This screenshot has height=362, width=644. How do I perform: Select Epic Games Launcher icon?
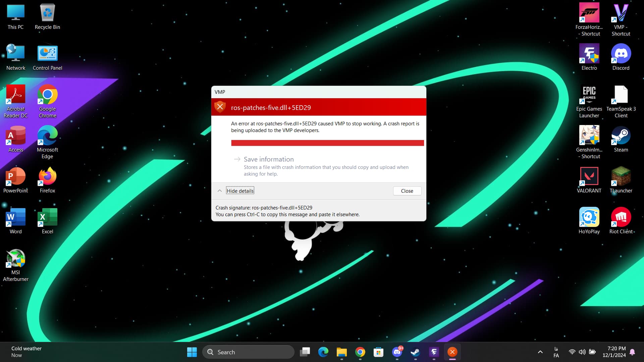pyautogui.click(x=589, y=95)
